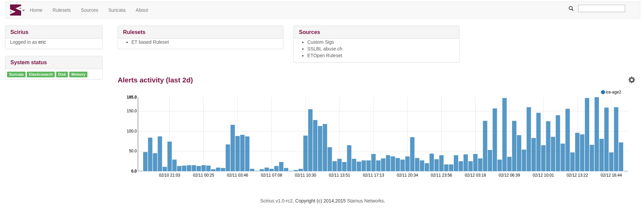
Task: Click the 02/11 13:51 time label
Action: tap(339, 175)
